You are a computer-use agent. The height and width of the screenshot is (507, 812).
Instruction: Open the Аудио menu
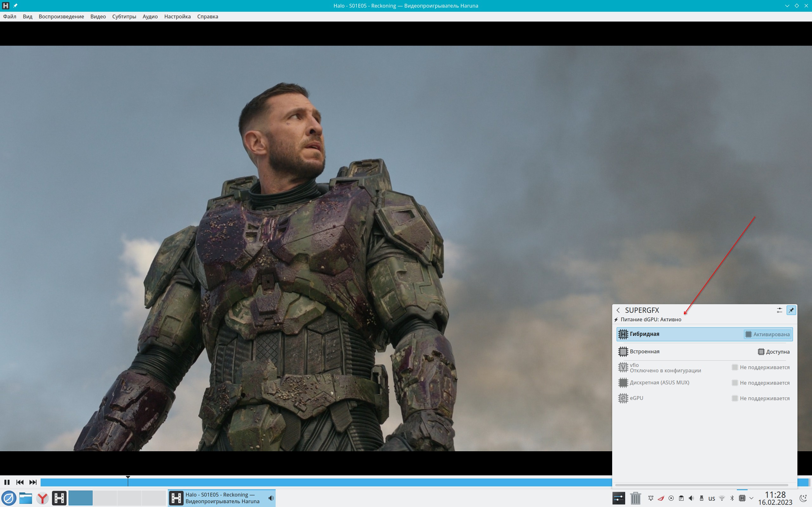pyautogui.click(x=150, y=16)
